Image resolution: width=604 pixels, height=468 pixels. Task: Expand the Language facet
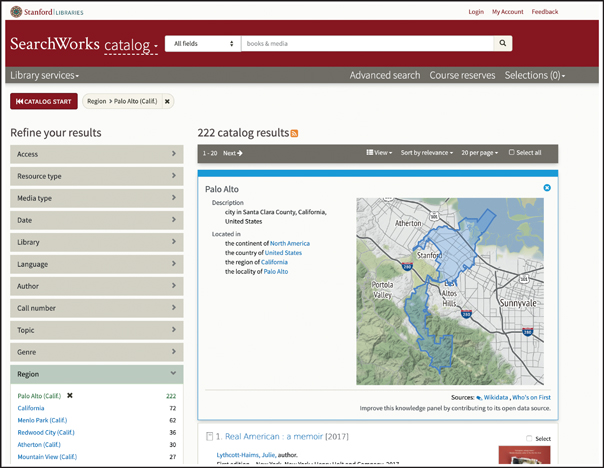[x=97, y=264]
